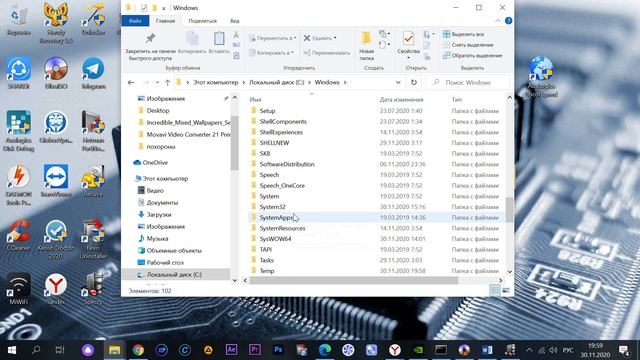Click the file list vertical scrollbar

click(x=509, y=209)
